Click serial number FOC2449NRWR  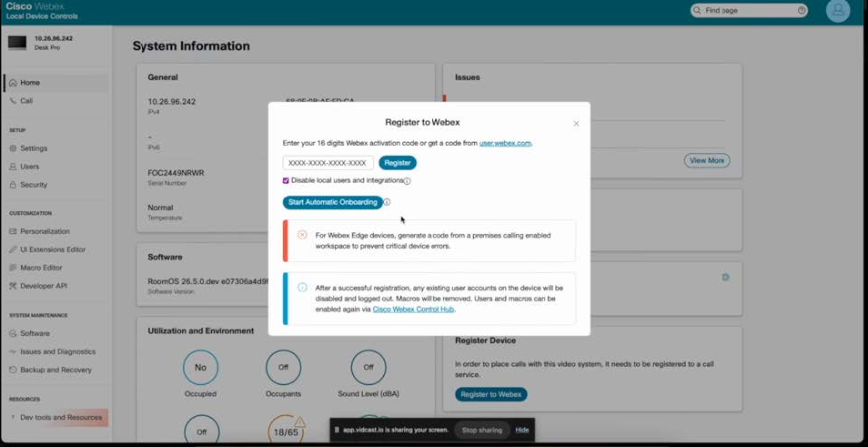(176, 173)
